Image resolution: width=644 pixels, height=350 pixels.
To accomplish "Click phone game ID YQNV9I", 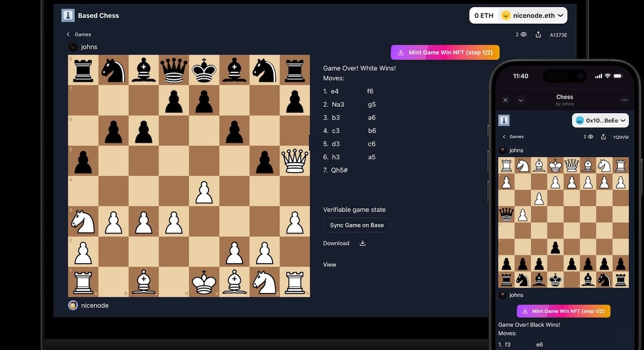I will pos(621,137).
